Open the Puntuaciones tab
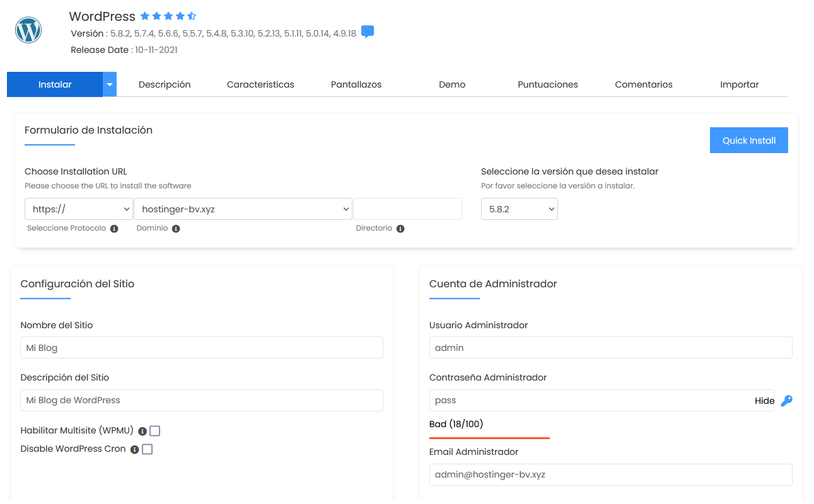The image size is (814, 504). (x=547, y=84)
